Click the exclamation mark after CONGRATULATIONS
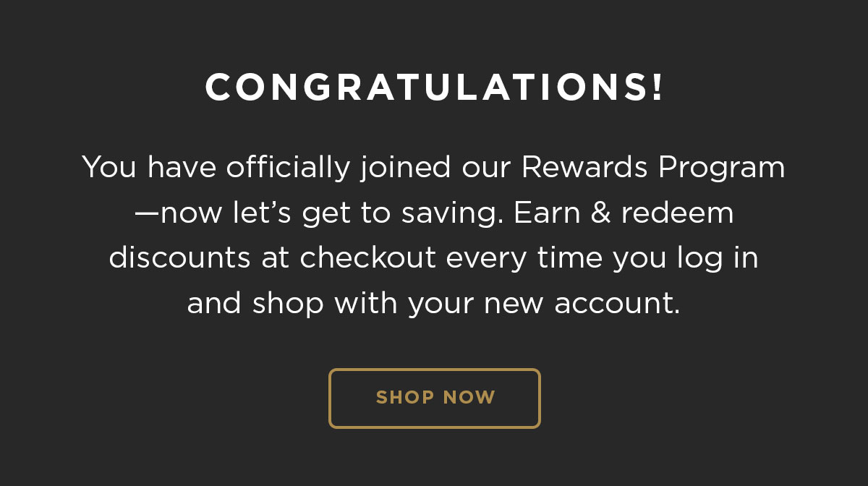Image resolution: width=868 pixels, height=486 pixels. [657, 88]
